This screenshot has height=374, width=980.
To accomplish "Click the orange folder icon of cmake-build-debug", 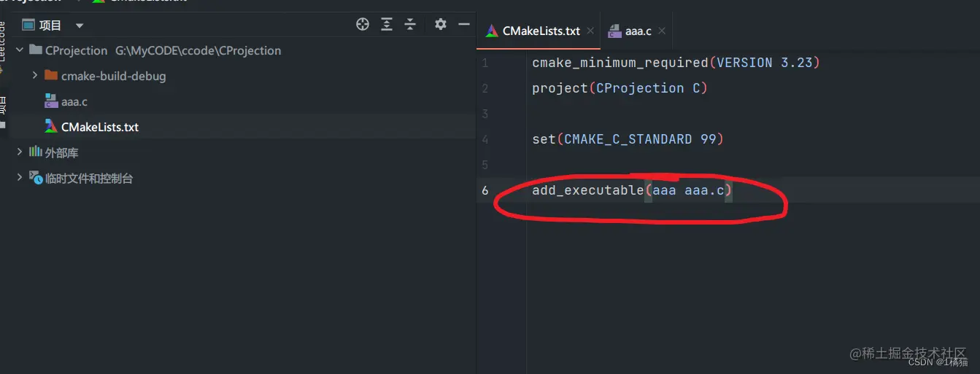I will (51, 75).
